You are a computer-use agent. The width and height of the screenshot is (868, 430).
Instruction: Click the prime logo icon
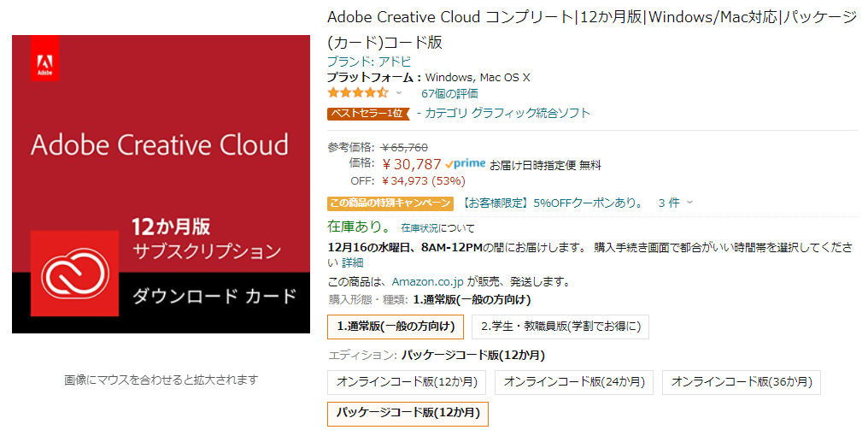click(x=466, y=163)
